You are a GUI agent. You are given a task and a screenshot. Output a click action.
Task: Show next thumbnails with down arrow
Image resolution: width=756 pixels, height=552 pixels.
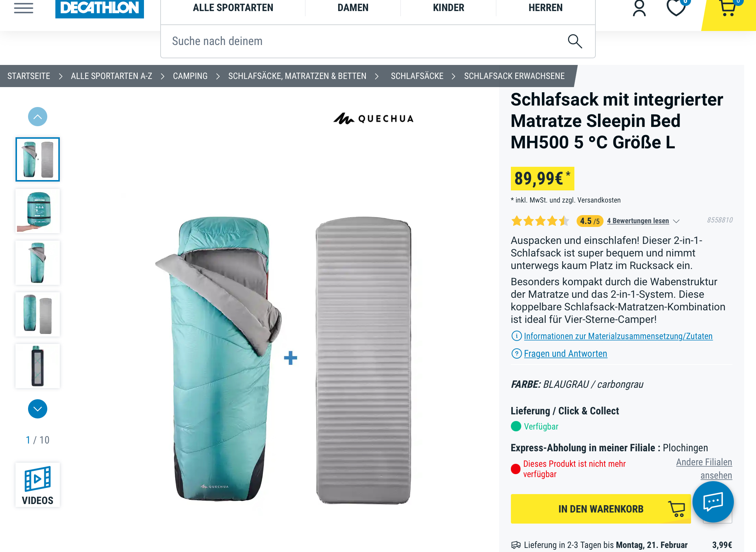click(x=38, y=409)
